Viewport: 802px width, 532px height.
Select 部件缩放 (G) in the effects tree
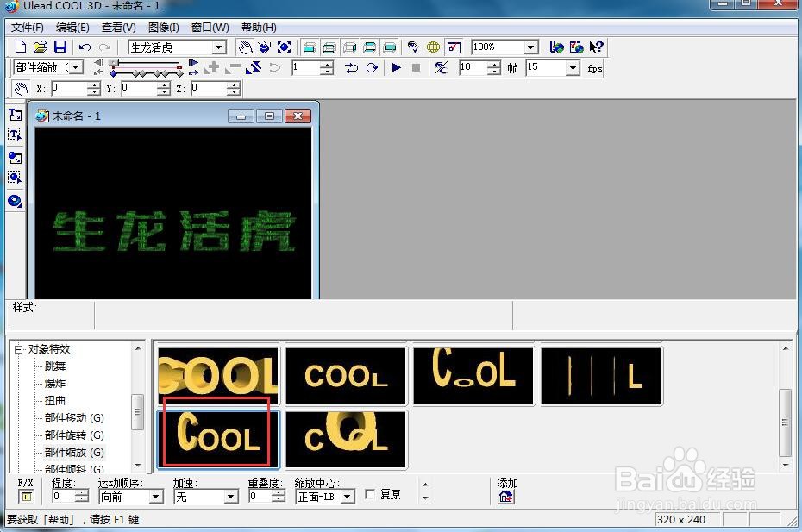click(74, 452)
